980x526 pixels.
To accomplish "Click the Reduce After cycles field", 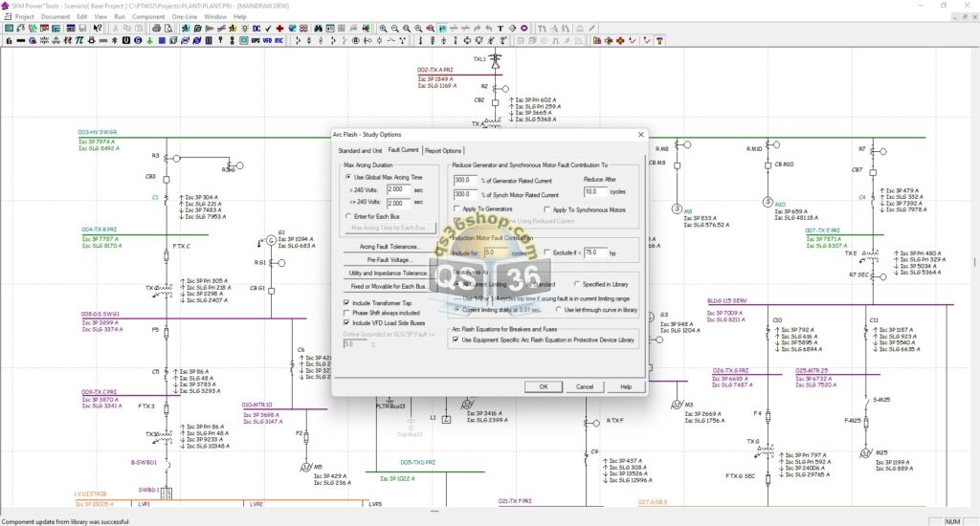I will pyautogui.click(x=594, y=191).
